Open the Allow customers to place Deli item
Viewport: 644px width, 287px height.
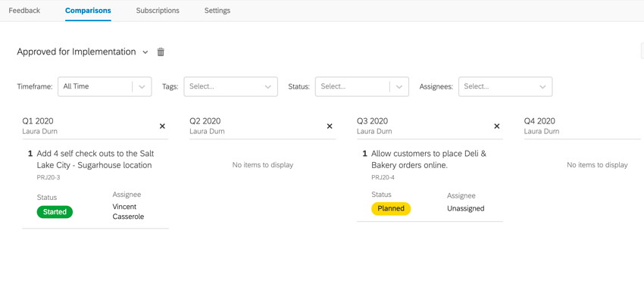pyautogui.click(x=429, y=159)
